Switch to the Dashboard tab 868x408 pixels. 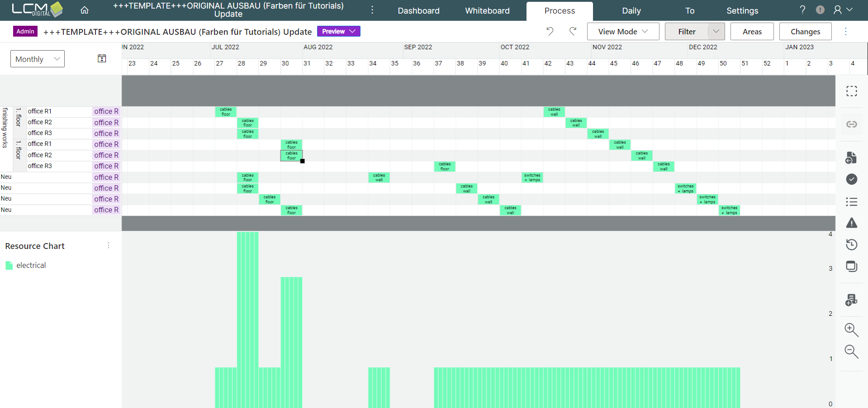418,10
